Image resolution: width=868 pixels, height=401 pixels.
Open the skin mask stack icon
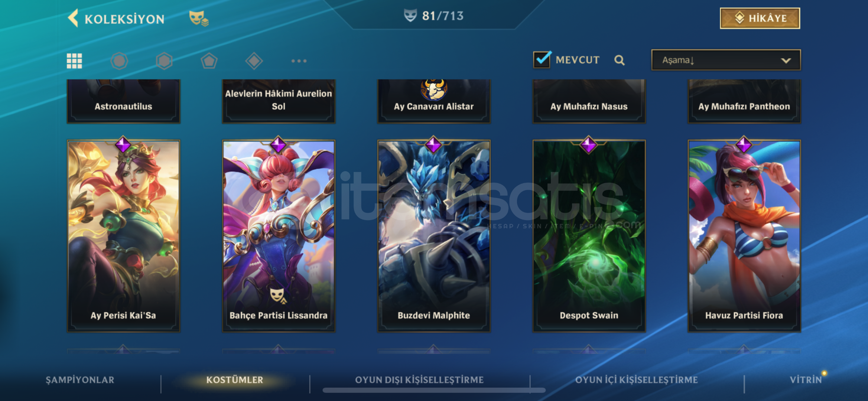[199, 18]
